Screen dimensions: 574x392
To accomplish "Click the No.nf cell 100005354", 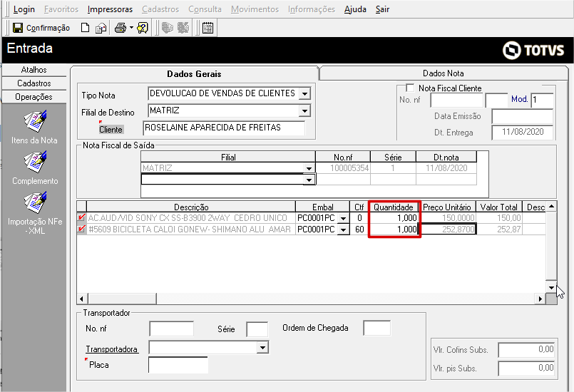I will point(343,168).
